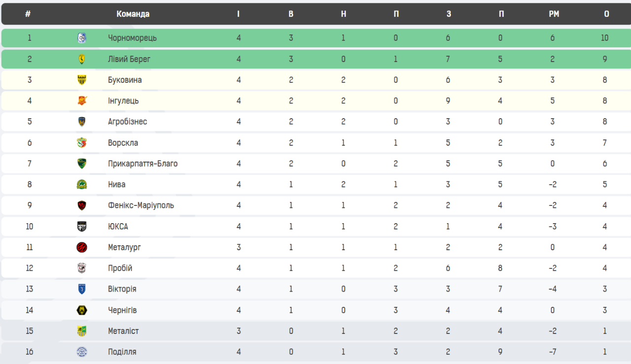Click the Команда column header
This screenshot has width=631, height=364.
click(133, 14)
